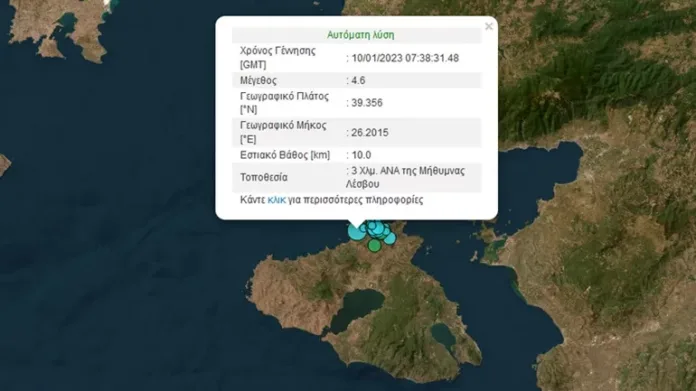
Task: Click the 'Χρόνος Γένησης [GMT]' label
Action: [278, 58]
